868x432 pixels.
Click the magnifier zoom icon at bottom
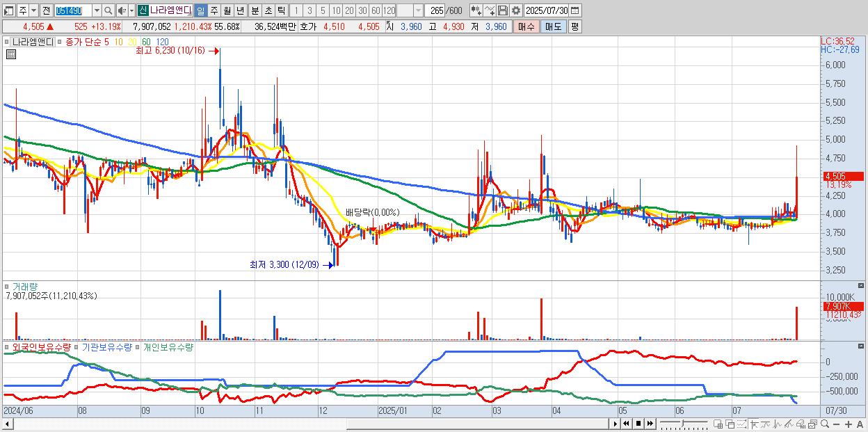click(825, 424)
